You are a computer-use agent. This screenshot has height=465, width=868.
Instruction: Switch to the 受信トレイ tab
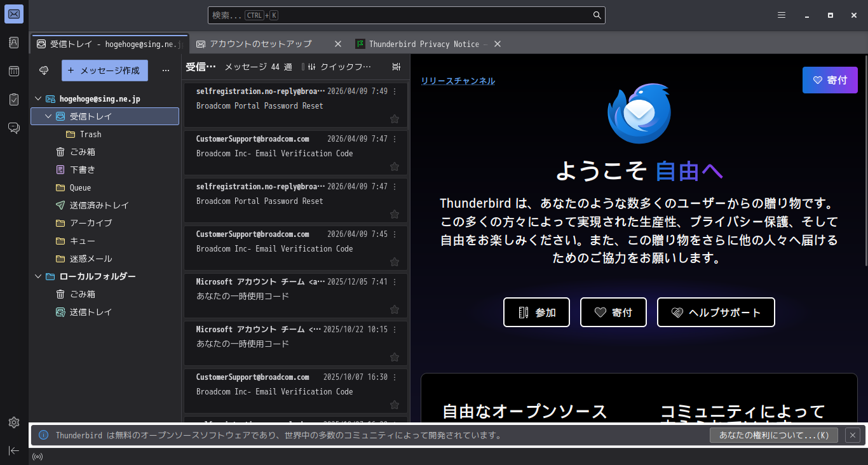[109, 44]
